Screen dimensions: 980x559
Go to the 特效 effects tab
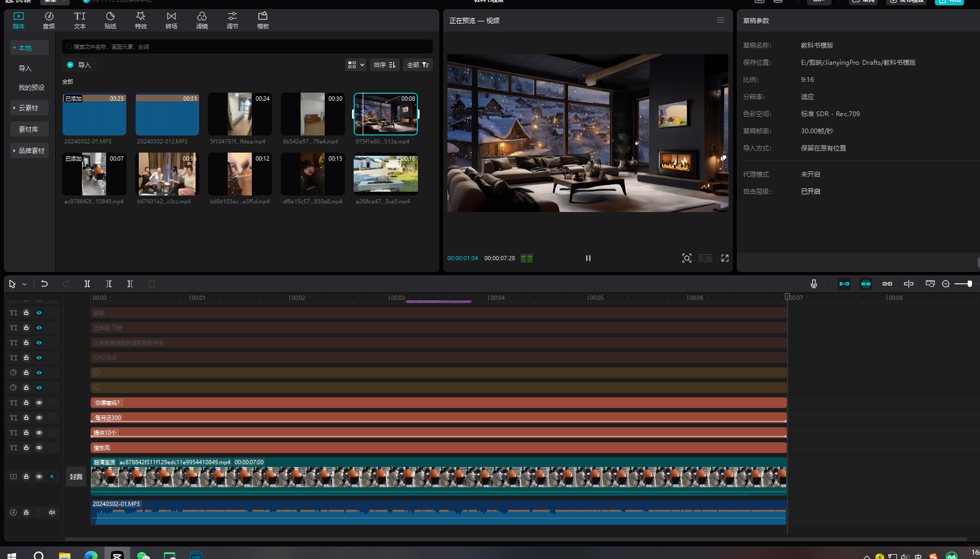pos(140,20)
